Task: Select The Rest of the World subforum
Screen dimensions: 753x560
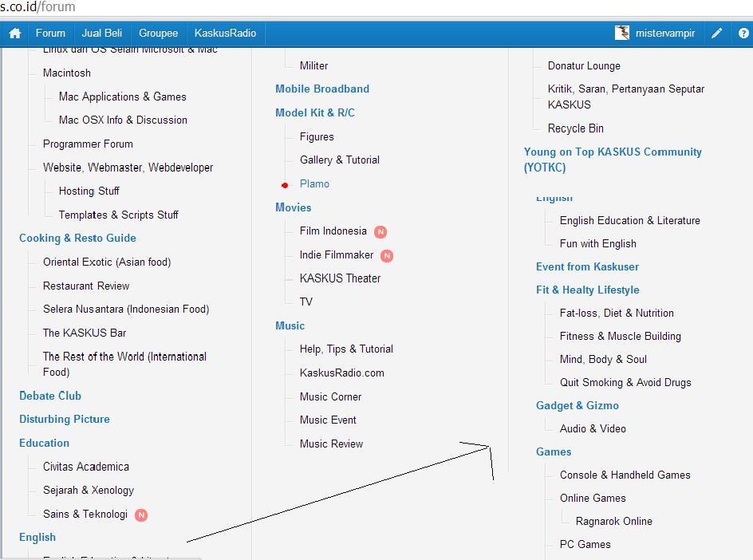Action: 124,364
